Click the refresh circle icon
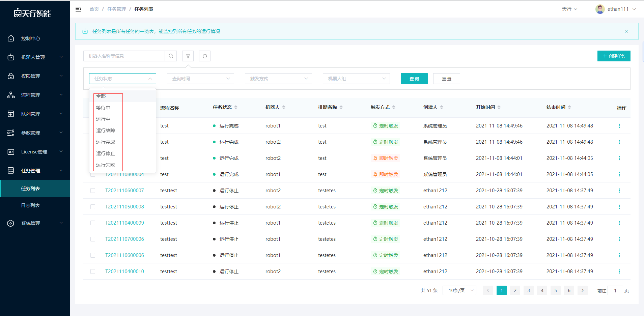This screenshot has height=316, width=644. coord(205,56)
